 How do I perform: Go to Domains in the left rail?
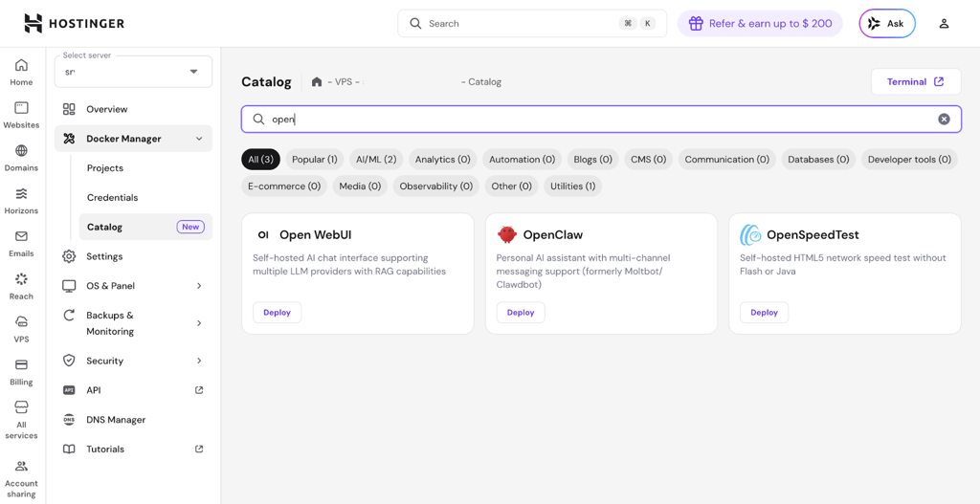click(21, 158)
